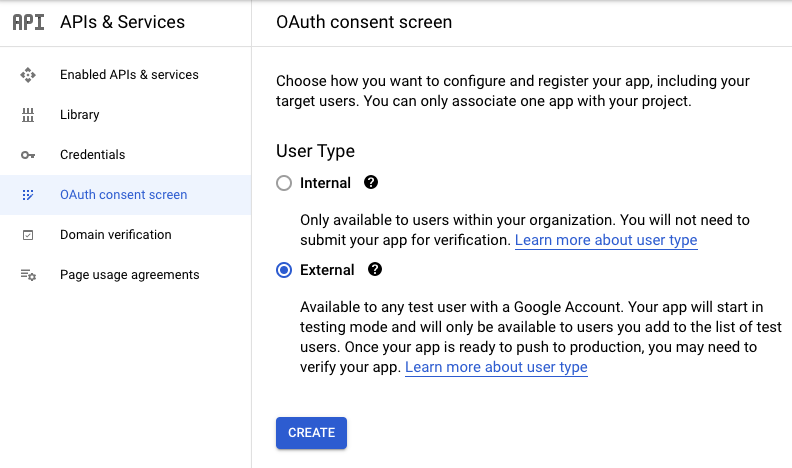Click the CREATE button
The image size is (792, 468).
[x=311, y=433]
